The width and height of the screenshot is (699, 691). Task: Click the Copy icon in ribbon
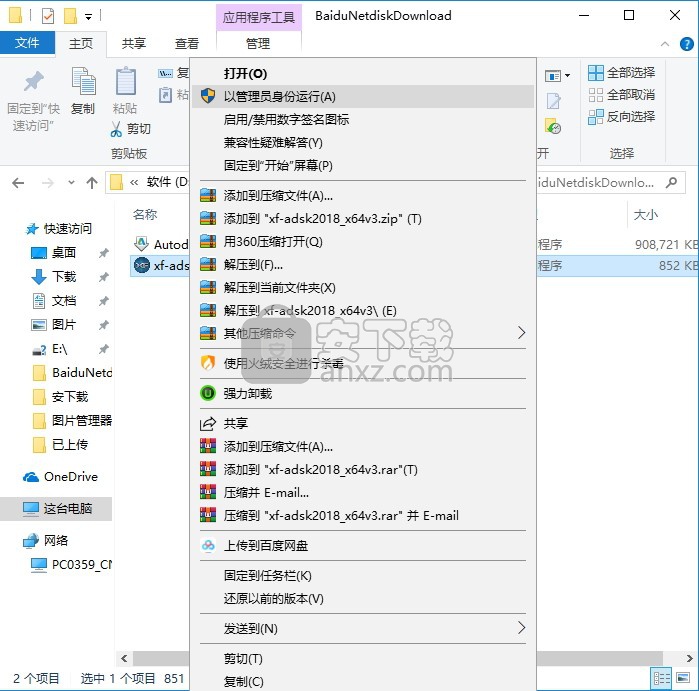(83, 81)
